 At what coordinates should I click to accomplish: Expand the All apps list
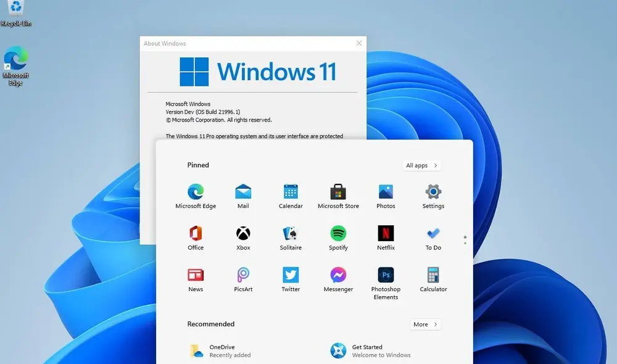[x=422, y=165]
